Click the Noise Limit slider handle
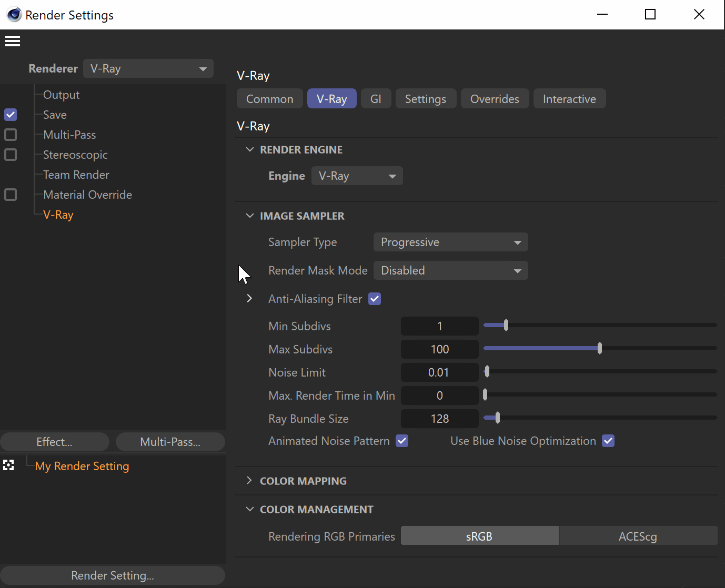 point(487,371)
